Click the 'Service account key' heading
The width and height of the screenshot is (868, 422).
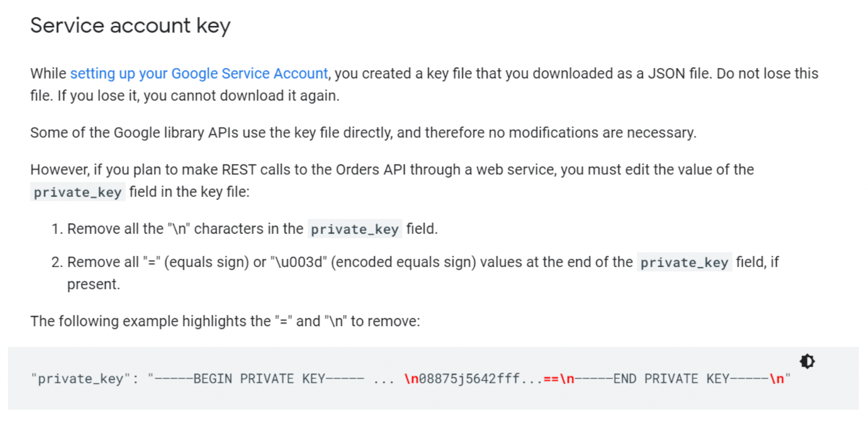130,26
